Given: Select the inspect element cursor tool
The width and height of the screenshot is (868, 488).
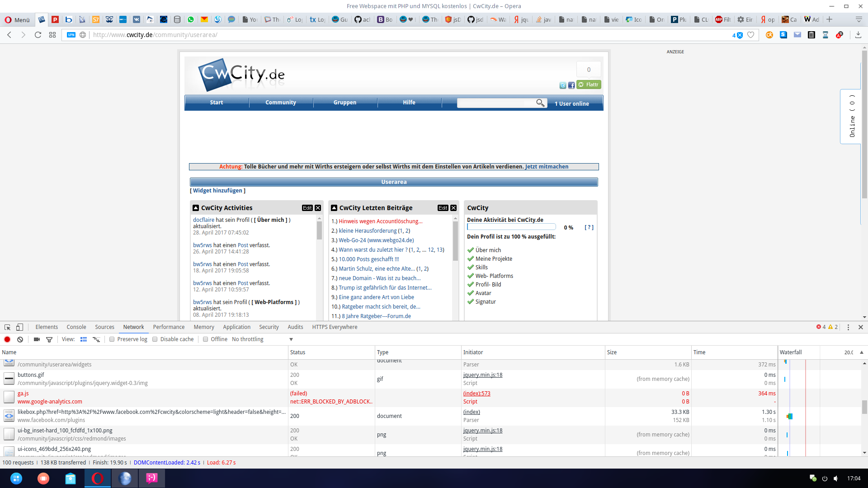Looking at the screenshot, I should [x=7, y=327].
